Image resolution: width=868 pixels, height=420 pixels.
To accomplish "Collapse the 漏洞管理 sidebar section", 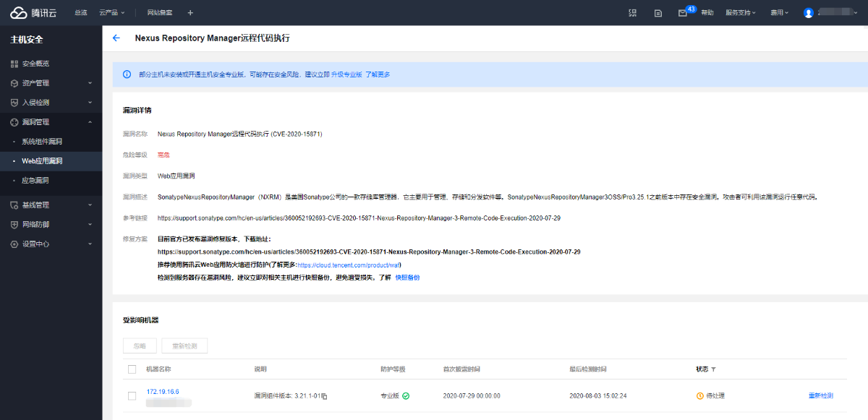I will coord(90,122).
